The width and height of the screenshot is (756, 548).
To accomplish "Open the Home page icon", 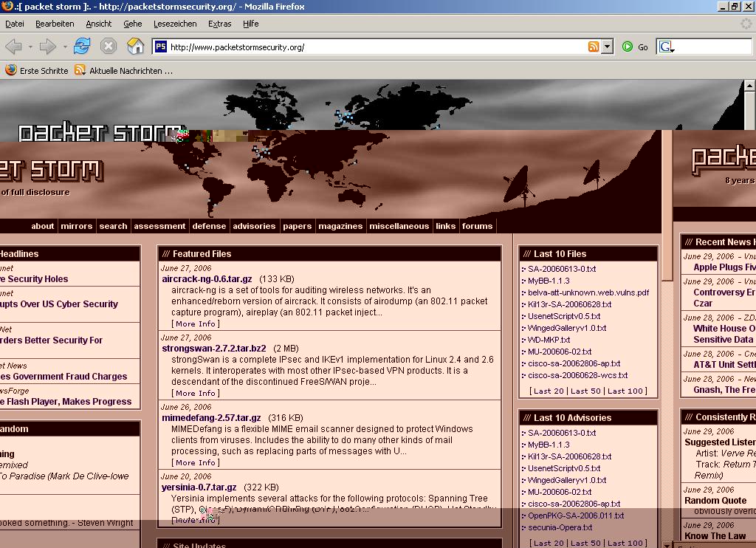I will point(136,47).
